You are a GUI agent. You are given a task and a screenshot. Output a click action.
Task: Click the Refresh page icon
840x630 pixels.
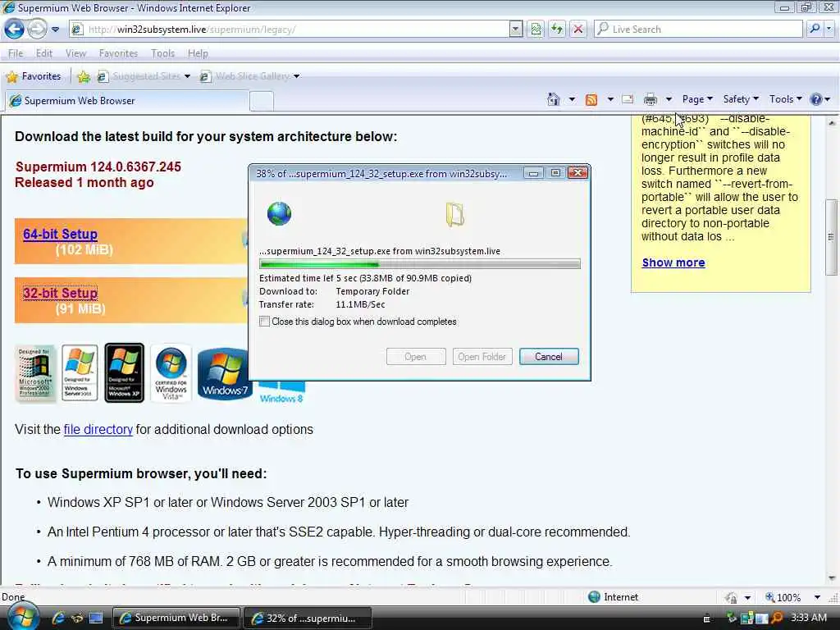tap(557, 30)
